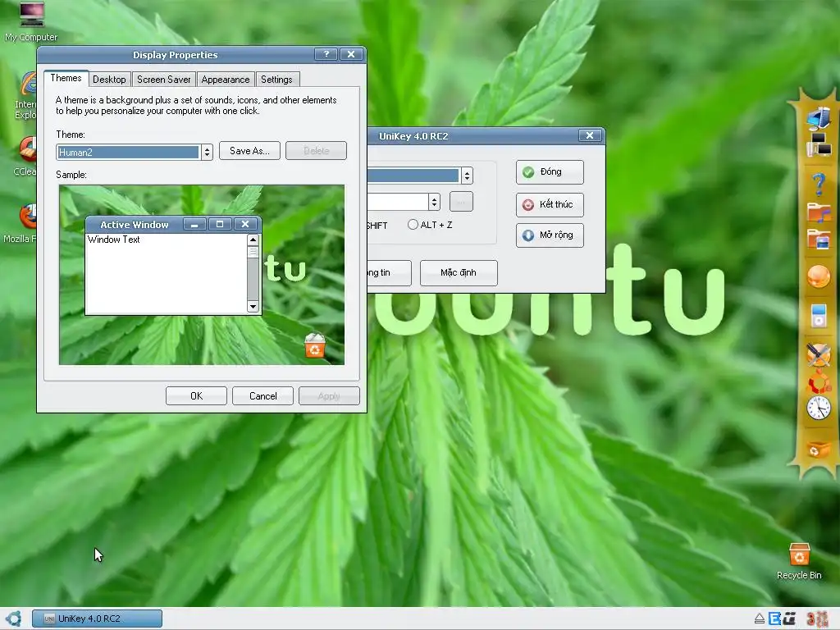Image resolution: width=840 pixels, height=630 pixels.
Task: Click recycle bin in theme sample preview
Action: point(315,345)
